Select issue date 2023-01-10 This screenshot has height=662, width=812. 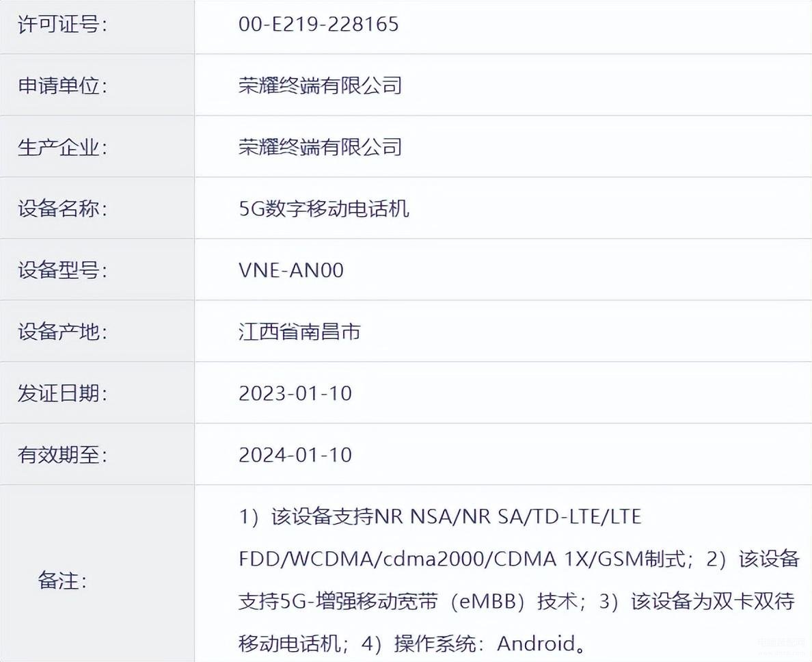[x=295, y=394]
